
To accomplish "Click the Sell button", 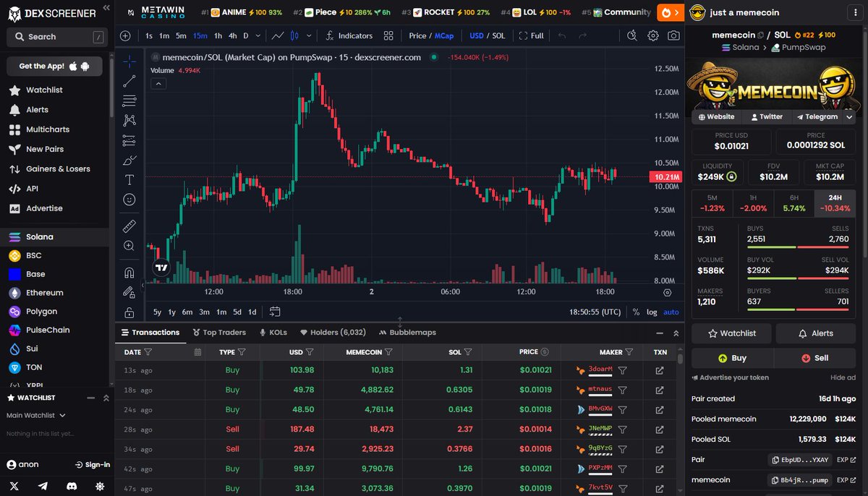I will [814, 358].
